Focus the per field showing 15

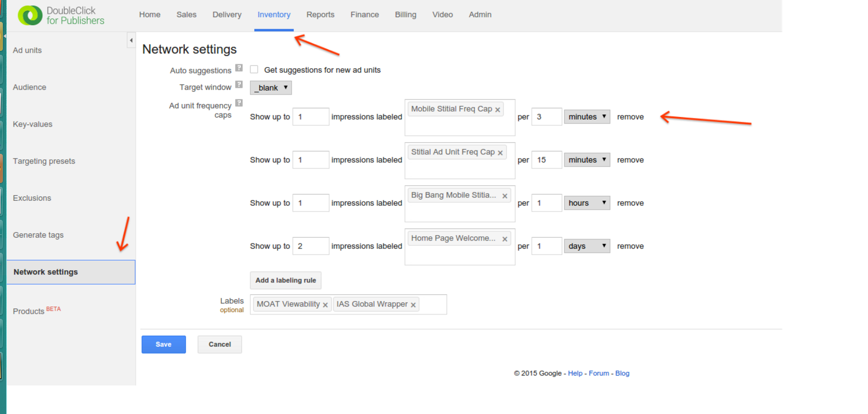pyautogui.click(x=547, y=160)
